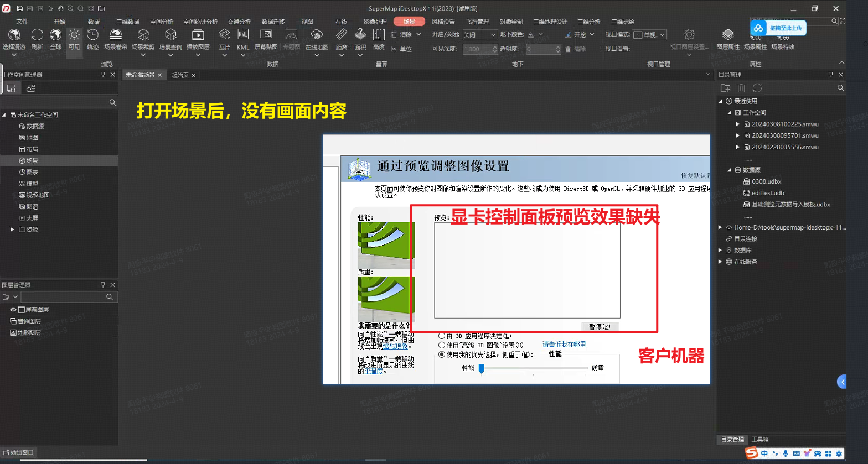The height and width of the screenshot is (464, 868).
Task: Click new folder icon in 目录管理 toolbar
Action: [725, 88]
